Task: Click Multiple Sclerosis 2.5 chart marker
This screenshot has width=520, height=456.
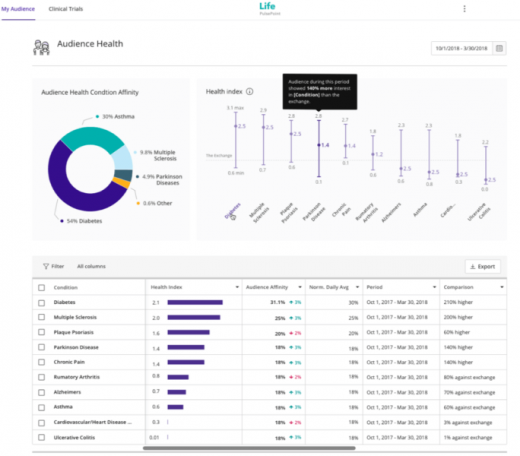Action: [263, 127]
